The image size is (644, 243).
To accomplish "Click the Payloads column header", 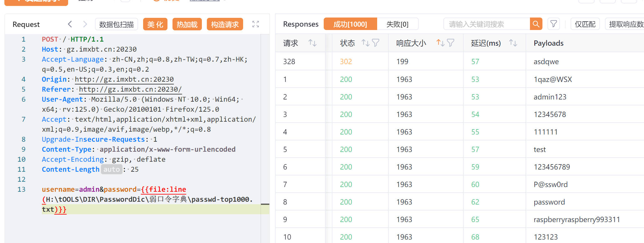I will pyautogui.click(x=548, y=43).
